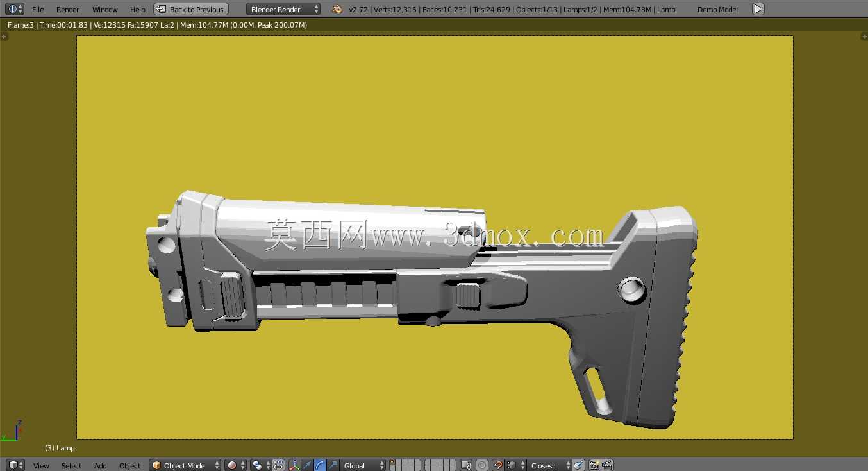Select the translate manipulator arrow icon

(308, 465)
